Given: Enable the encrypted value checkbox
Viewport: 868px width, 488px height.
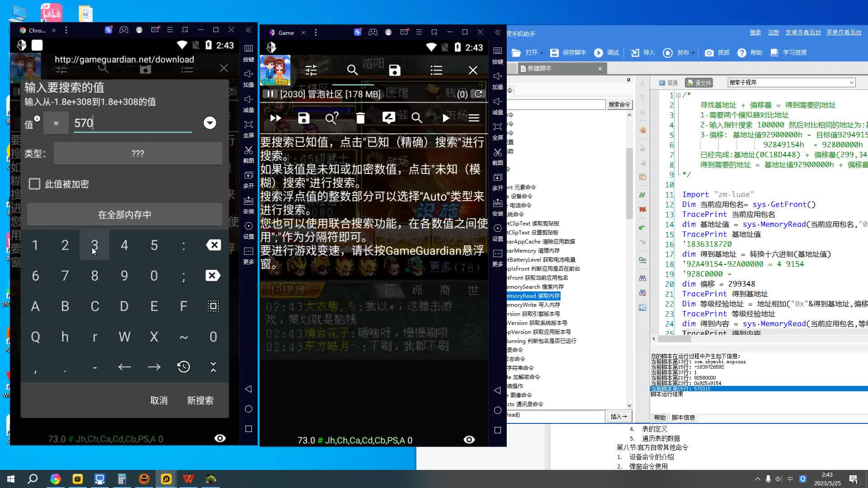Looking at the screenshot, I should coord(33,183).
